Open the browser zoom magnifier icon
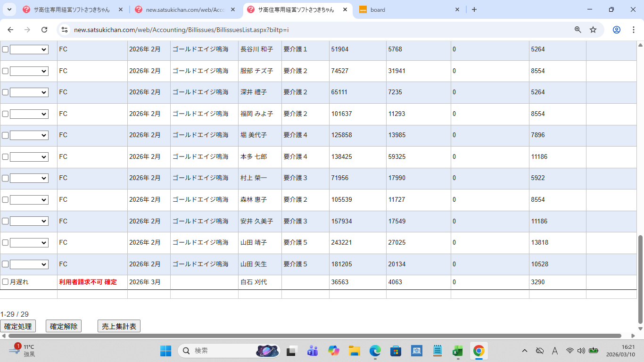 (x=578, y=30)
